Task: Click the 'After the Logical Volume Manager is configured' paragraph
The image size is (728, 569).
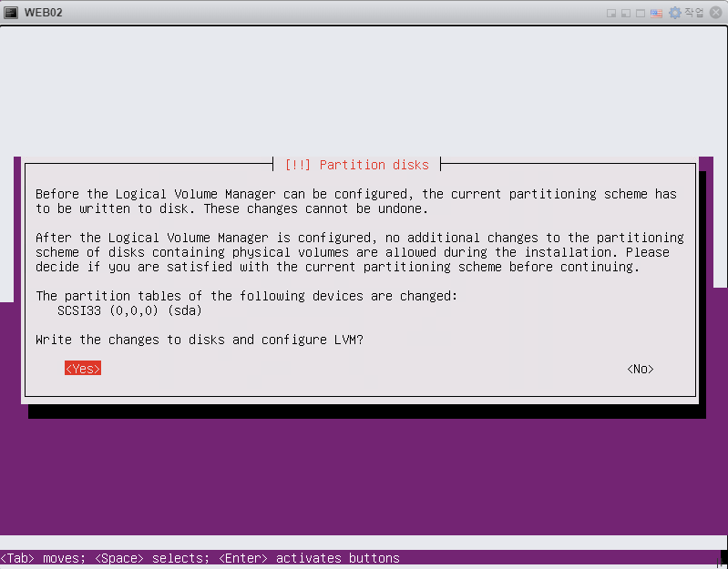Action: (x=360, y=252)
